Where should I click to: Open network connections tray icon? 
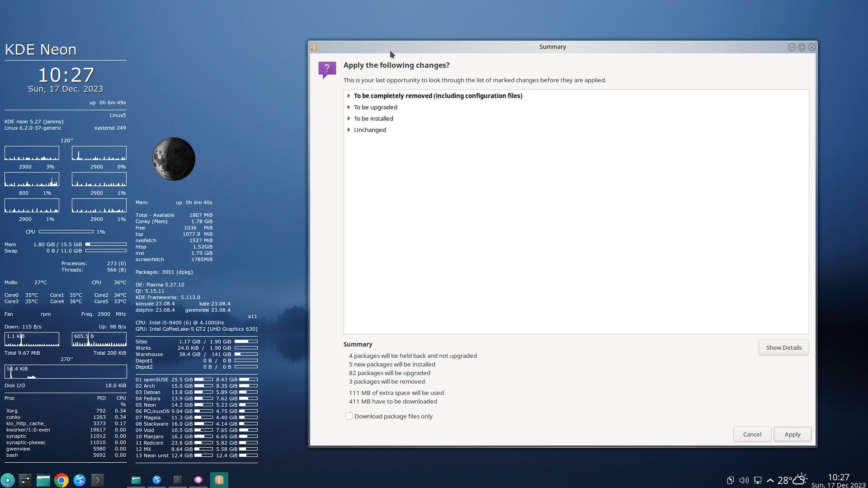click(758, 480)
